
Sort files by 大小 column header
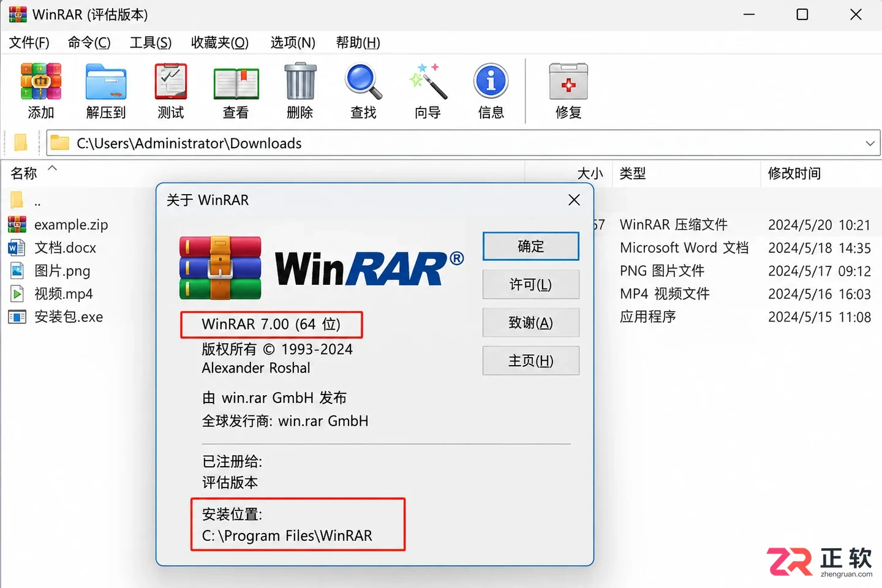[x=590, y=173]
